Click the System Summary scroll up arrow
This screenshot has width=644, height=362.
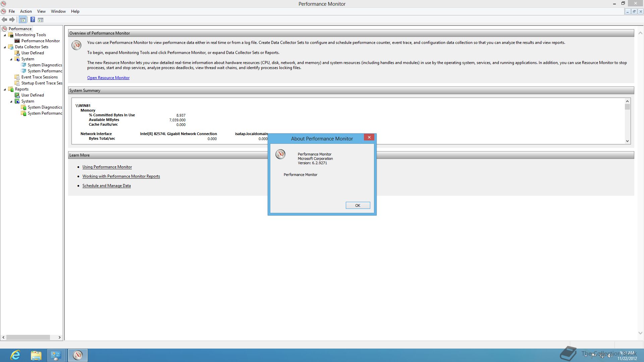(627, 101)
